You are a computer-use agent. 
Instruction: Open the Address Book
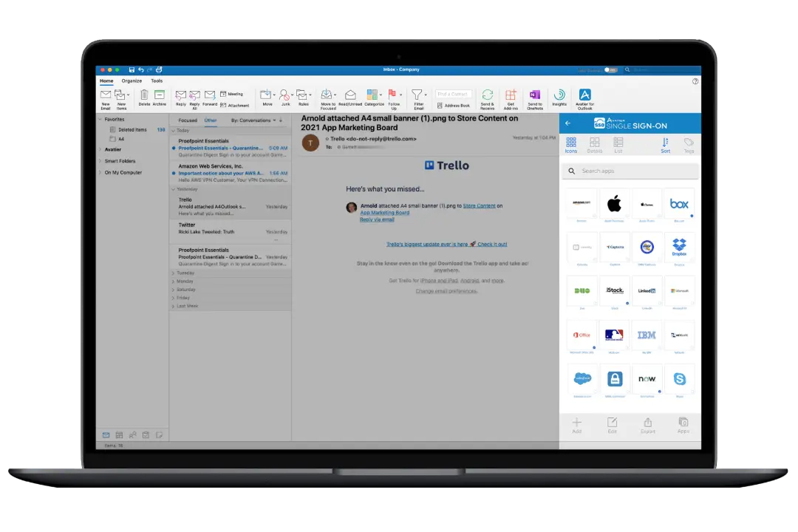[454, 106]
